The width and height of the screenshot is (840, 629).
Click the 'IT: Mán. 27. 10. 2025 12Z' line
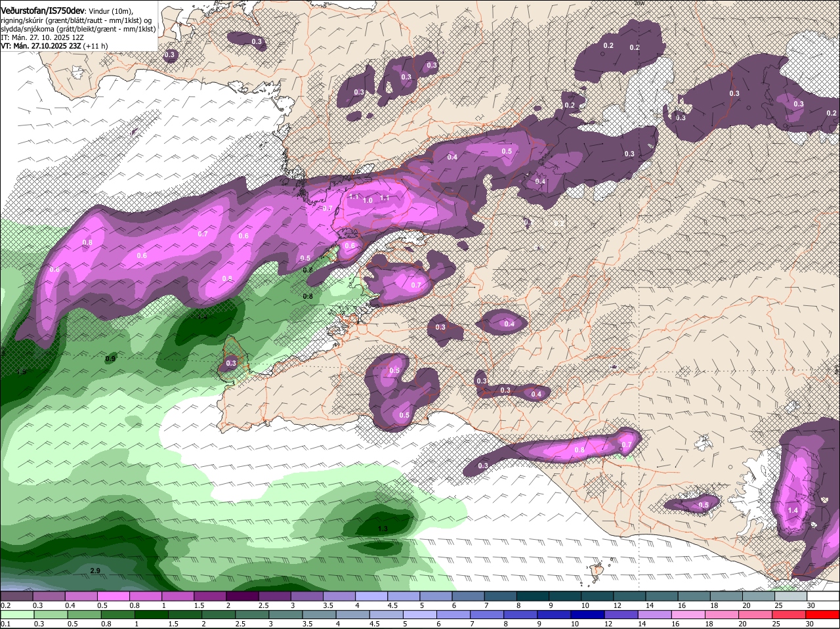tap(41, 37)
